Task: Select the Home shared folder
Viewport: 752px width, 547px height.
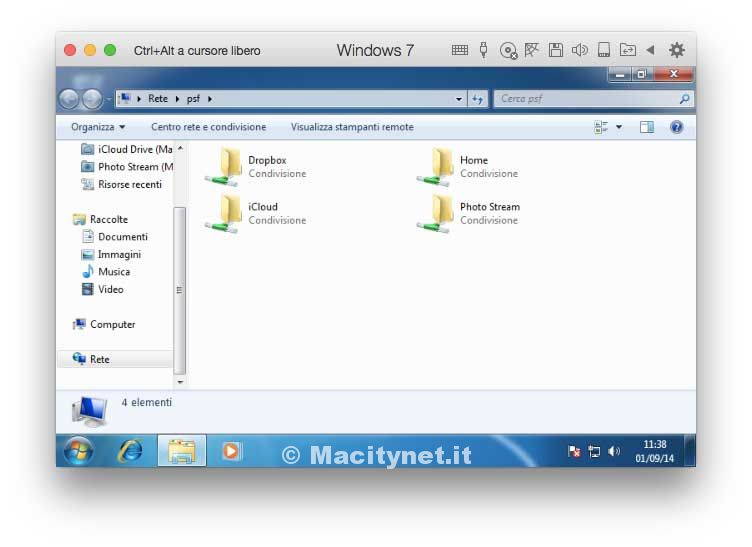Action: tap(468, 167)
